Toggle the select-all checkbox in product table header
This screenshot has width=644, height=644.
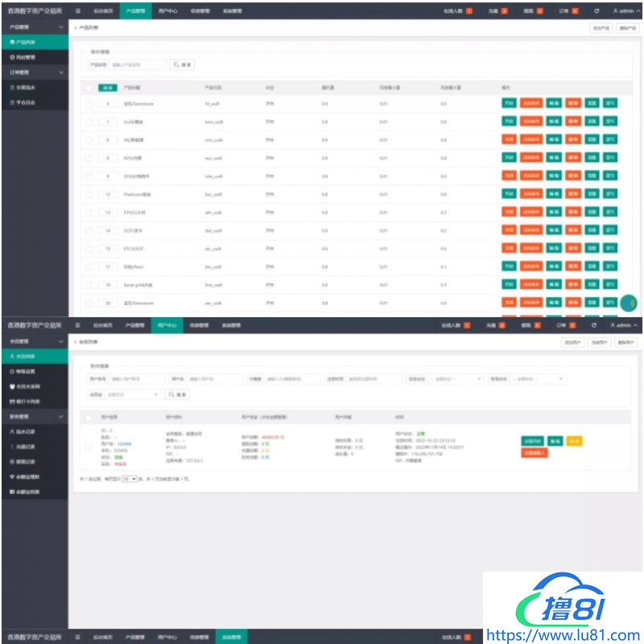coord(89,87)
